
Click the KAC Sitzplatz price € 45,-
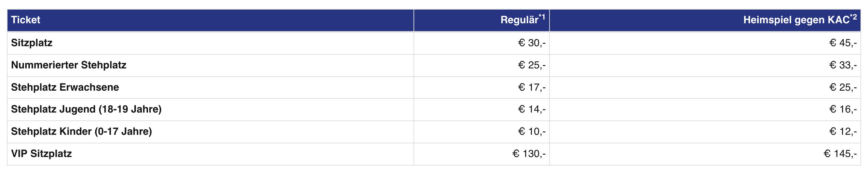pyautogui.click(x=843, y=43)
